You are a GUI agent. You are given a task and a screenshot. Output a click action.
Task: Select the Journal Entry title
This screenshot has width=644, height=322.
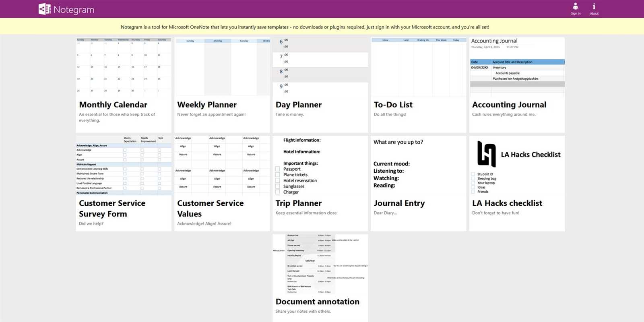pos(399,203)
